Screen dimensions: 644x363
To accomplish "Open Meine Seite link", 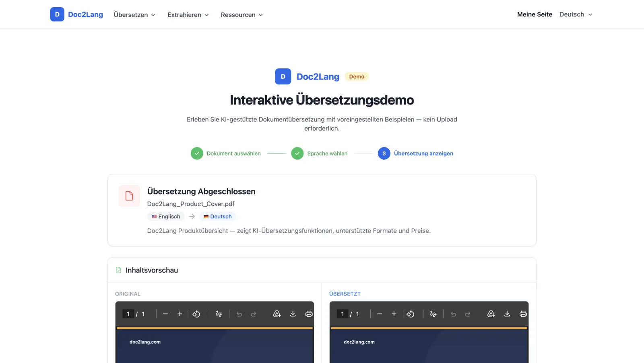I will (535, 14).
